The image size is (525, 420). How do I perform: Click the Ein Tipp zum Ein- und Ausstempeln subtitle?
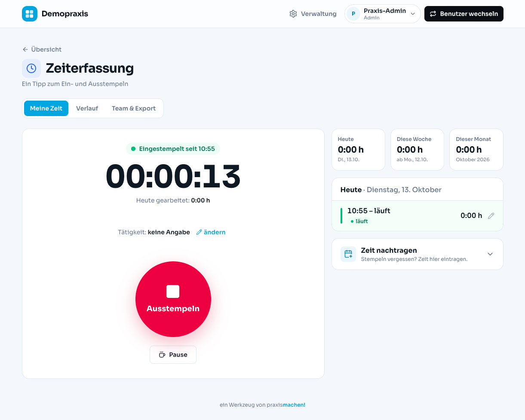75,84
